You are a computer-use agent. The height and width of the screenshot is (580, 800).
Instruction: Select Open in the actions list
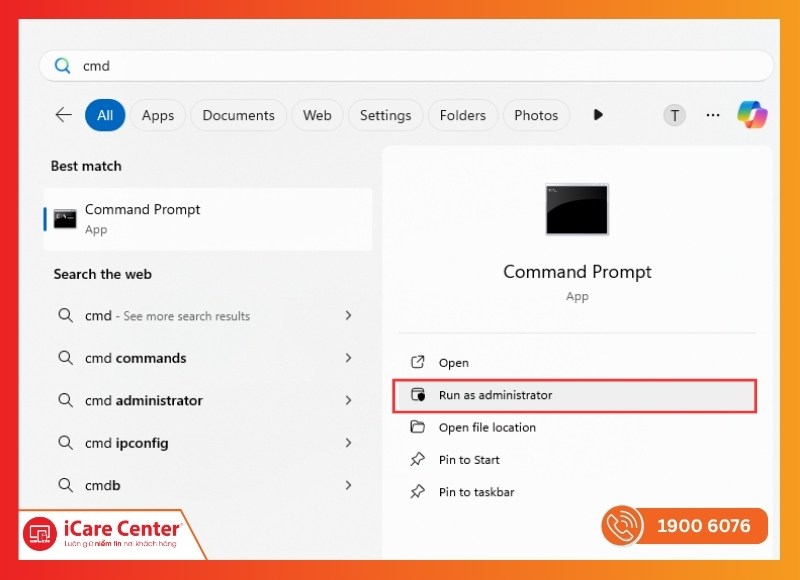(x=453, y=363)
